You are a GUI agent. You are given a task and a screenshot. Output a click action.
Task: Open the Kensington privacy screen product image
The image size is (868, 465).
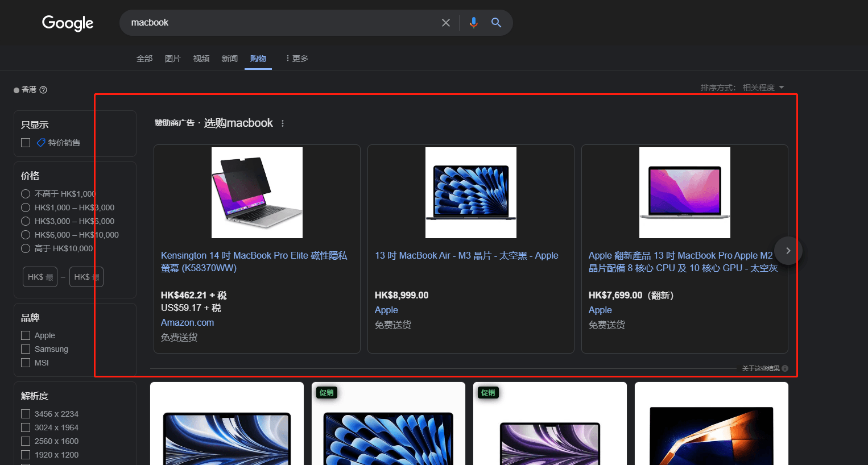click(x=257, y=193)
